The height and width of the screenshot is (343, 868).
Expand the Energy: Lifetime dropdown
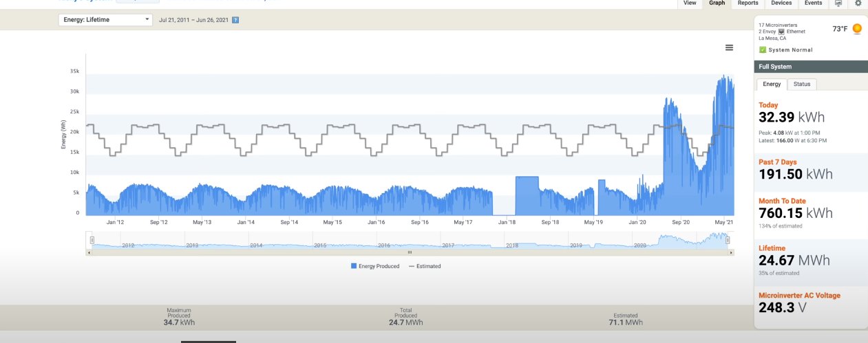[x=105, y=20]
